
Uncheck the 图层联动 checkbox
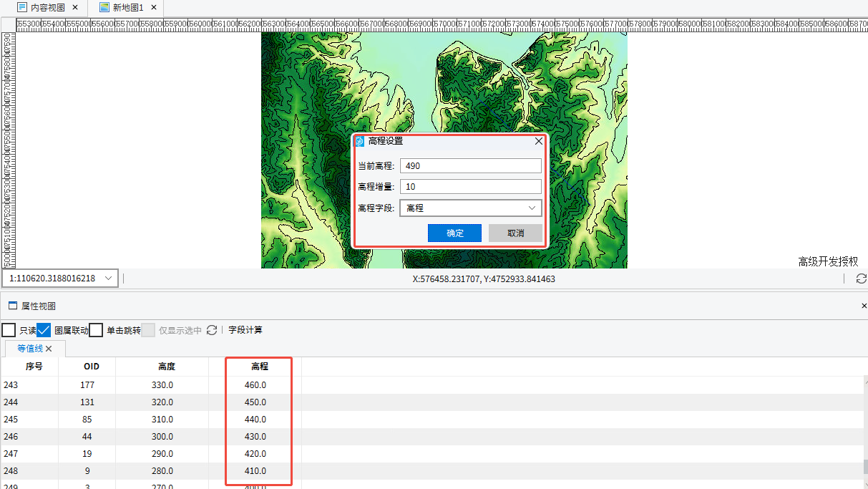tap(44, 330)
